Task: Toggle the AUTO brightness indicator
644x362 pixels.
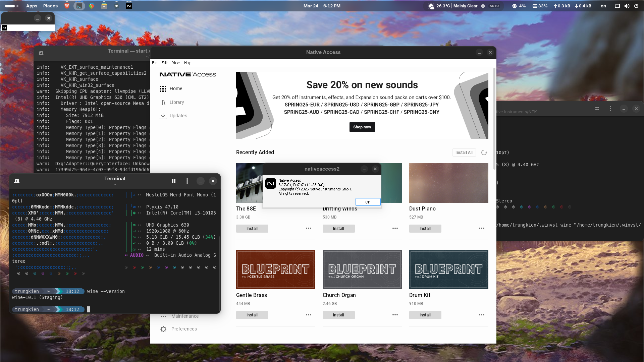Action: pyautogui.click(x=494, y=6)
